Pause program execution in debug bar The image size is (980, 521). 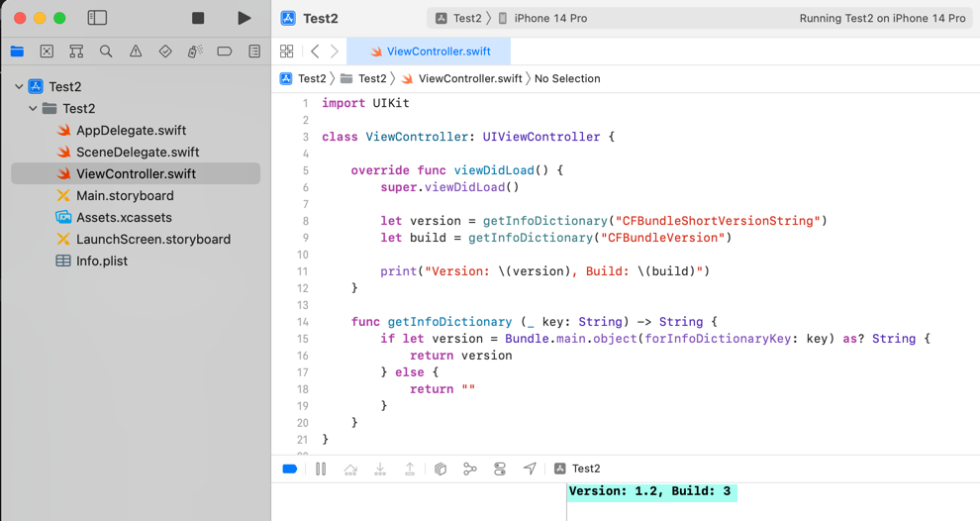(321, 469)
